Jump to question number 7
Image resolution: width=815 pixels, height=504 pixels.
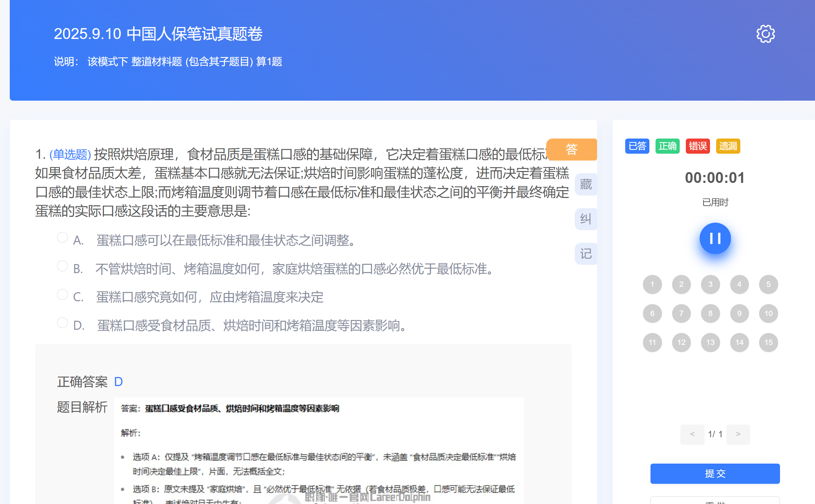pos(681,314)
